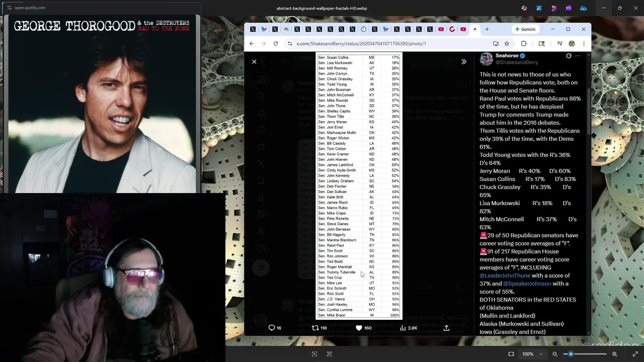Open the Chrome profile avatar
Viewport: 644px width, 362px height.
pyautogui.click(x=572, y=44)
